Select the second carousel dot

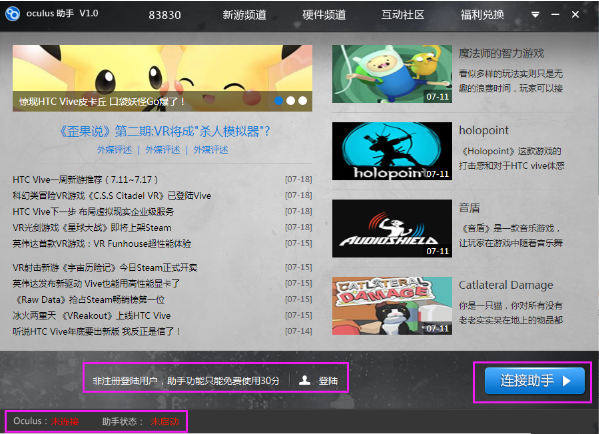[x=291, y=100]
